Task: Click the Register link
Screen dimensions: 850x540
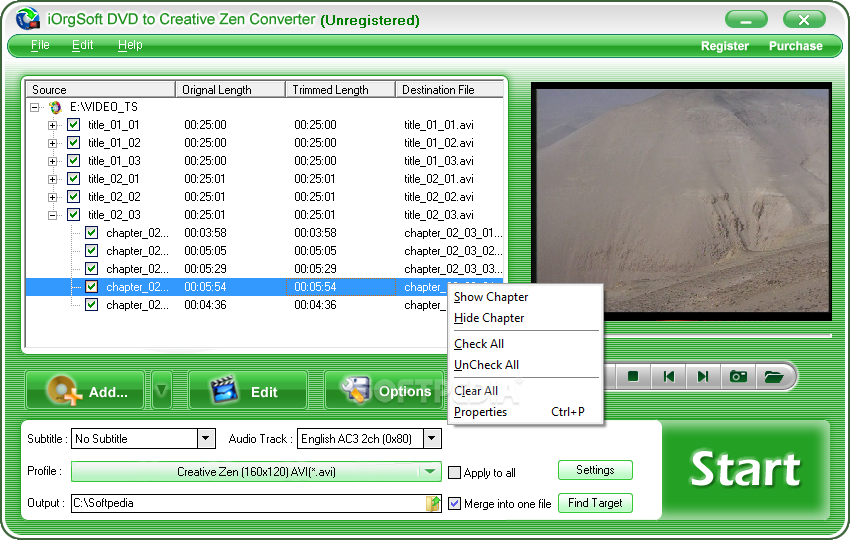Action: pos(725,46)
